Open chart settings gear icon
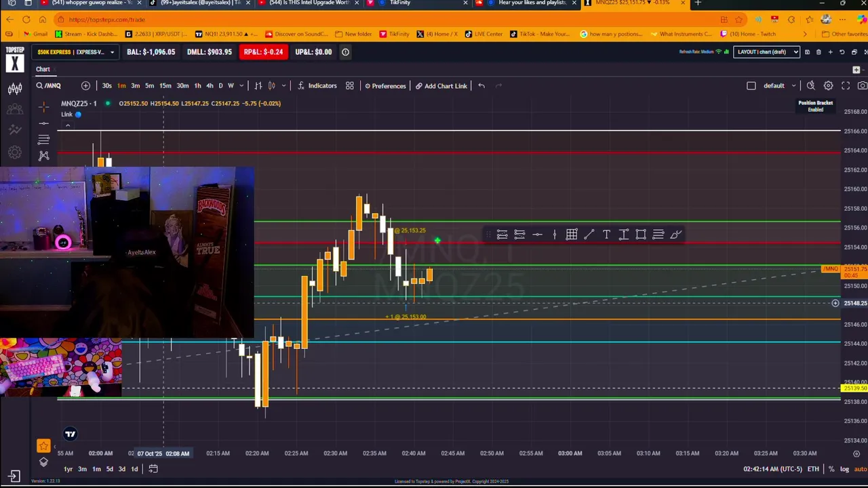868x488 pixels. (x=828, y=85)
